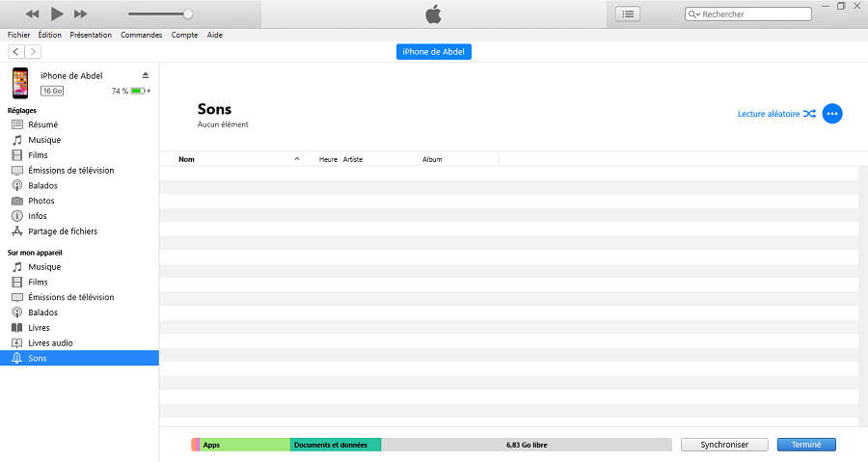
Task: Open the blue three-dots more options button
Action: click(x=832, y=114)
